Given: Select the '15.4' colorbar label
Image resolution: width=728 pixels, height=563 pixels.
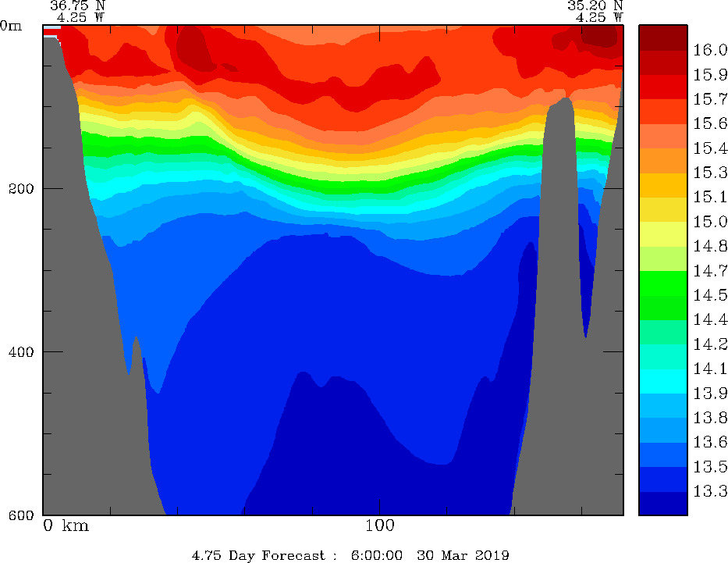Looking at the screenshot, I should (710, 148).
